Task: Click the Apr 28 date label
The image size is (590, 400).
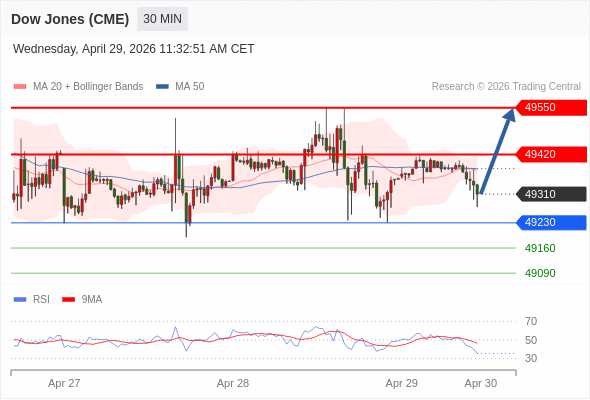Action: (x=233, y=383)
